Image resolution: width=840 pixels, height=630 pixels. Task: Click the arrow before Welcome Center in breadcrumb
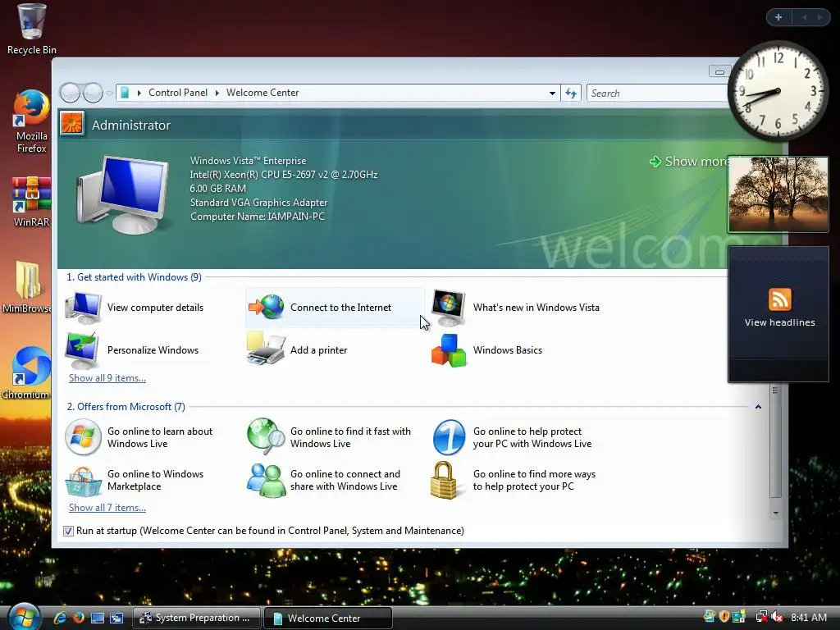tap(217, 94)
